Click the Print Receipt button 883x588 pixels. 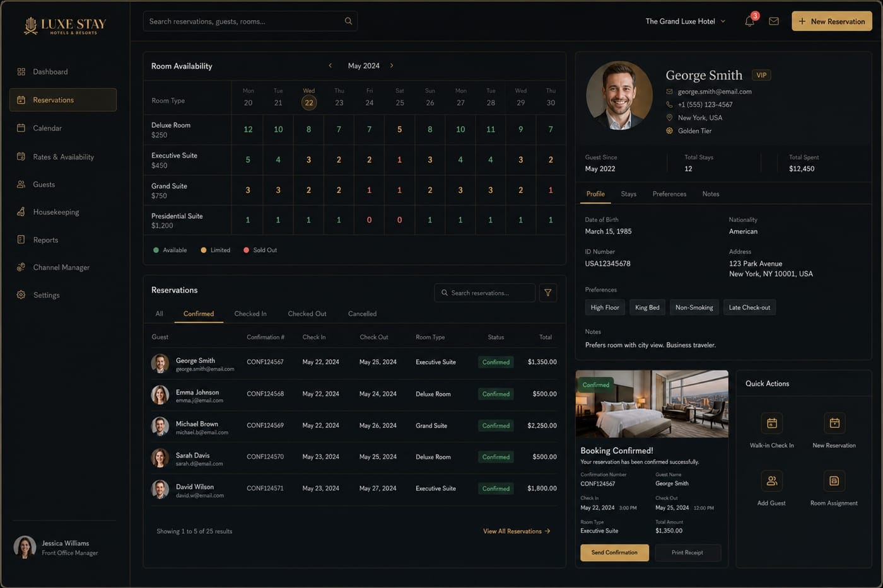pyautogui.click(x=687, y=553)
